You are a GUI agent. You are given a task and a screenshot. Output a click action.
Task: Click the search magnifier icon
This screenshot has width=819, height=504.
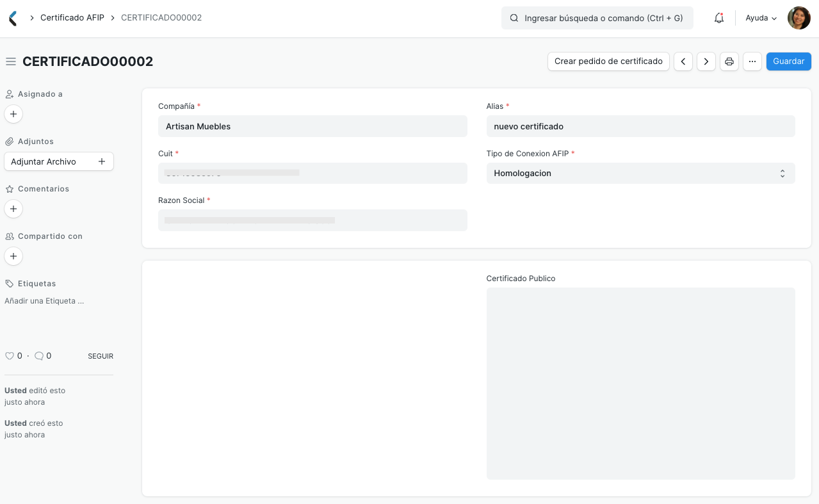[x=514, y=18]
